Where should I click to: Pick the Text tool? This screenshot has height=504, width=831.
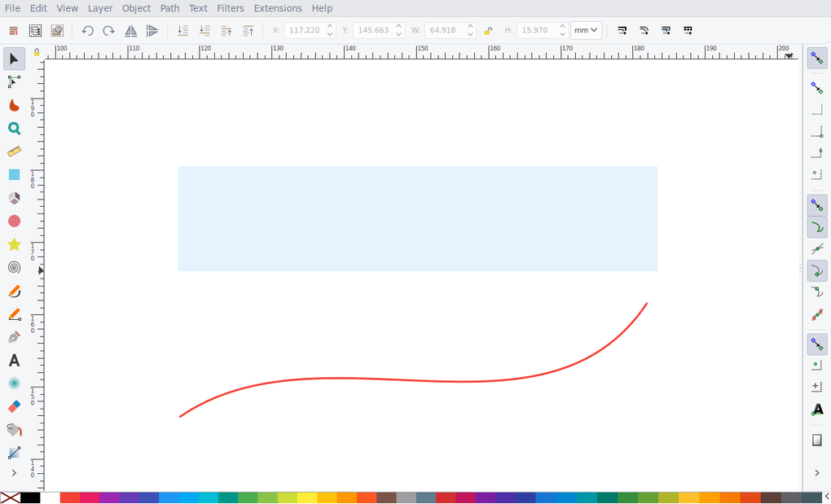pos(13,361)
